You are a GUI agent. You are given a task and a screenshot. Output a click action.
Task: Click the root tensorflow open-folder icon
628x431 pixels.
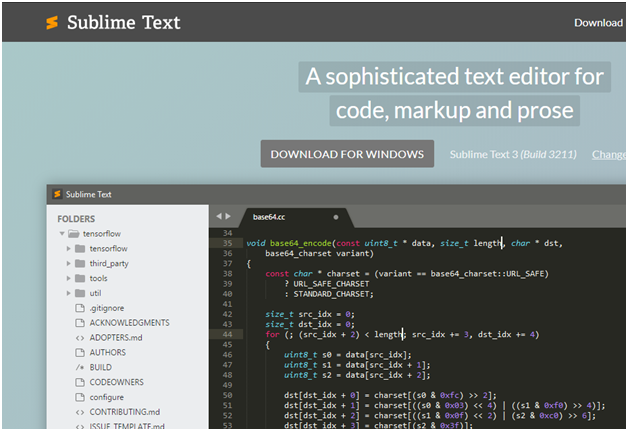[73, 233]
